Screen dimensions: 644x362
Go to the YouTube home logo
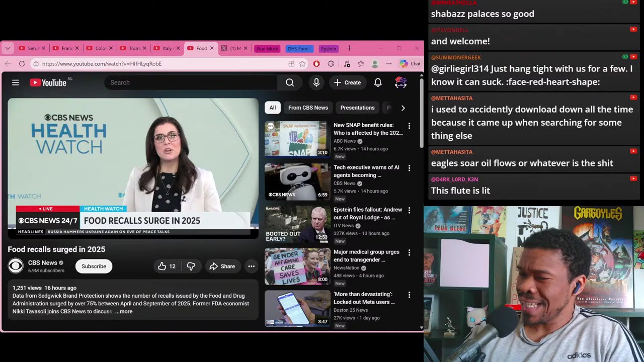coord(48,82)
